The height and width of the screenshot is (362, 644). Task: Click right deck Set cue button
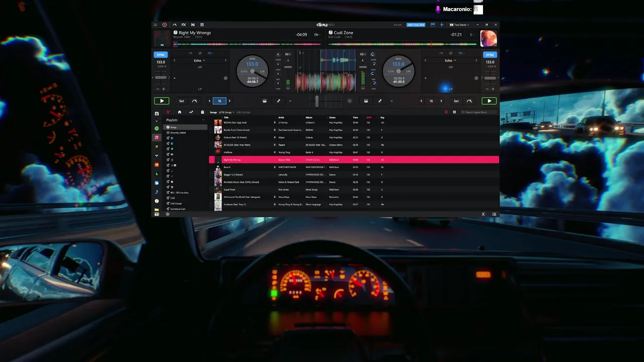coord(456,101)
